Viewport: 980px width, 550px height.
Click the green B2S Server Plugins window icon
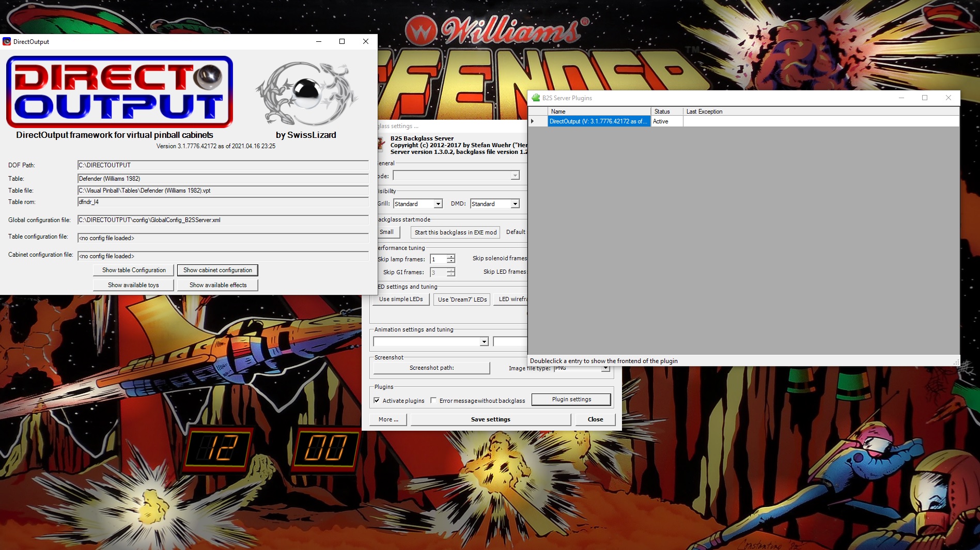[x=536, y=98]
